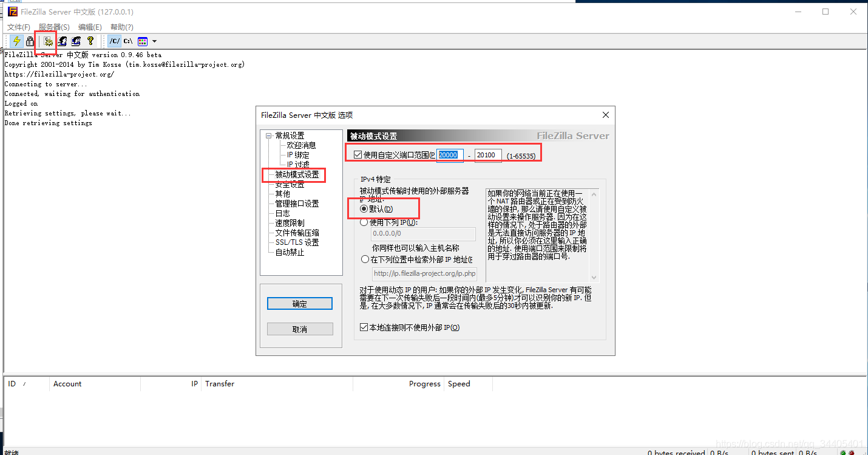This screenshot has width=868, height=455.
Task: Select 管理接口设置 in the options tree
Action: coord(297,204)
